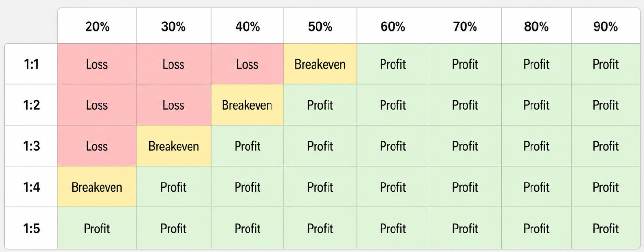Select the Breakeven cell in 1:2 row
This screenshot has width=644, height=252.
click(247, 105)
